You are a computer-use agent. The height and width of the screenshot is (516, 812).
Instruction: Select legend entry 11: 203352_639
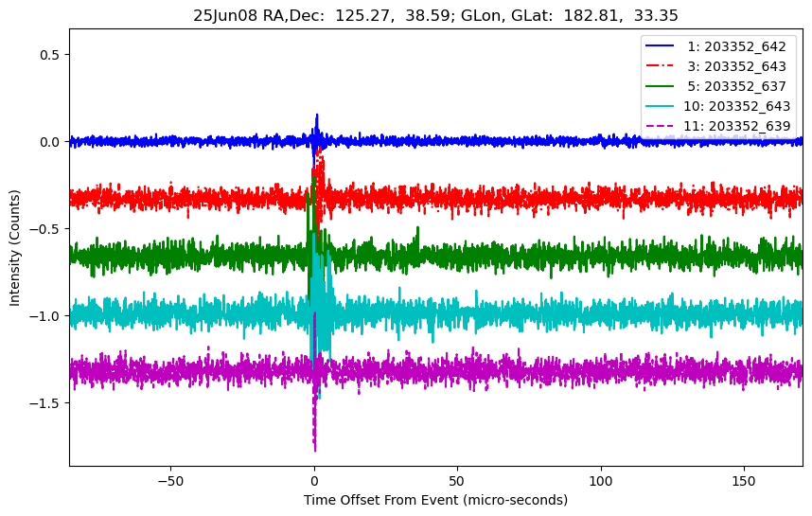coord(717,126)
